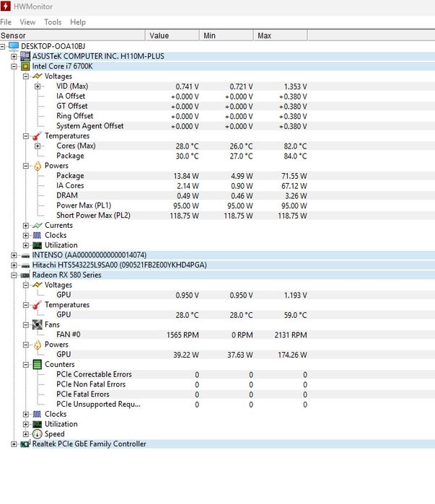Click the Radeon Speed gauge icon
The width and height of the screenshot is (435, 504).
tap(38, 434)
